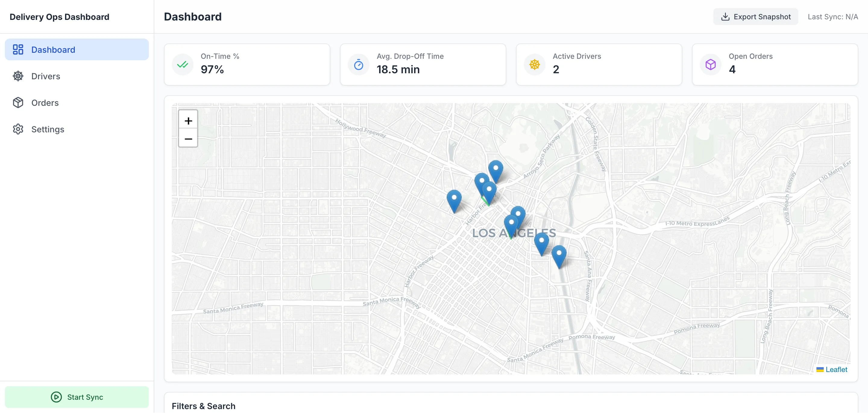Select the westernmost map marker pin
This screenshot has height=413, width=868.
[x=454, y=200]
